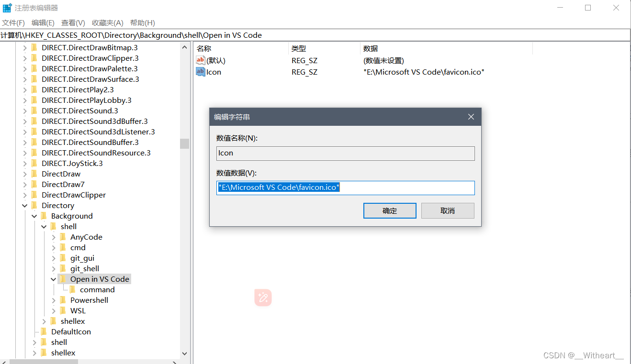Viewport: 631px width, 364px height.
Task: Click the tree vertical scrollbar thumb
Action: [185, 143]
